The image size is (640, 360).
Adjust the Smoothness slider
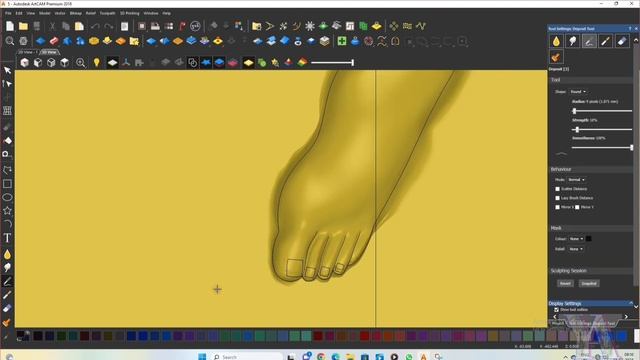[602, 147]
